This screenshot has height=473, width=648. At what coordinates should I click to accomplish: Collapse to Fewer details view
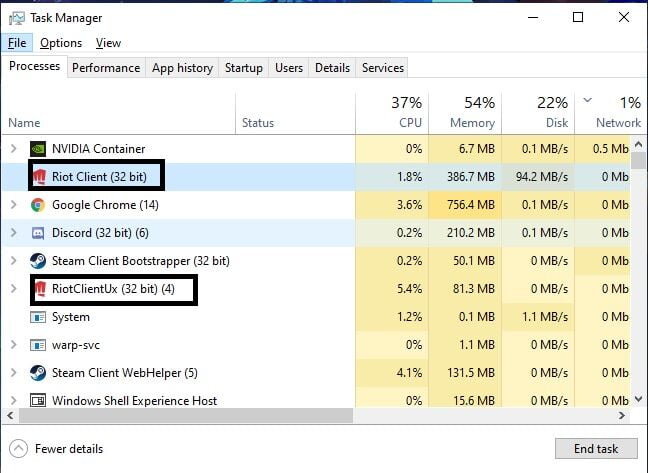point(58,448)
